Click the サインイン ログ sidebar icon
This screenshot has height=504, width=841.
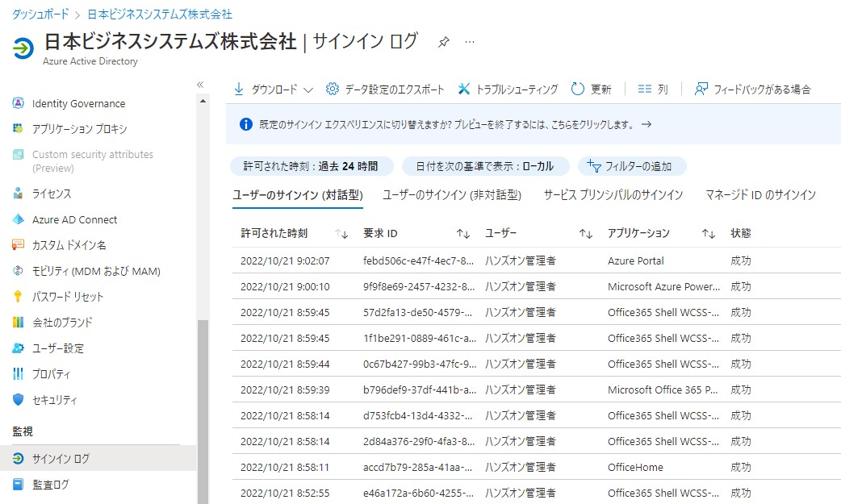[x=19, y=458]
